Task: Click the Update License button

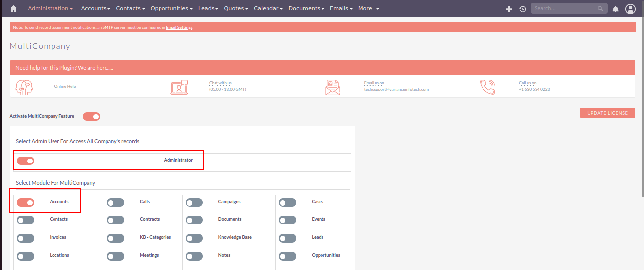Action: point(607,113)
